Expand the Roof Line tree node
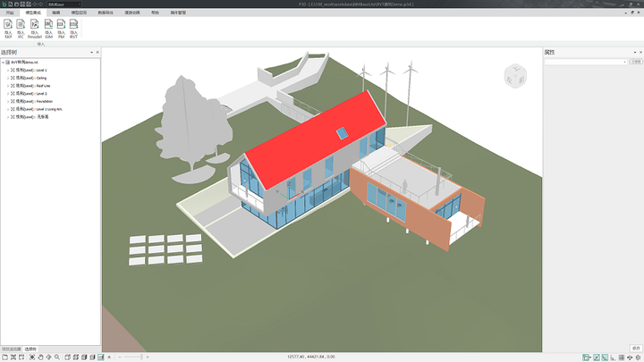This screenshot has width=644, height=362. click(7, 86)
